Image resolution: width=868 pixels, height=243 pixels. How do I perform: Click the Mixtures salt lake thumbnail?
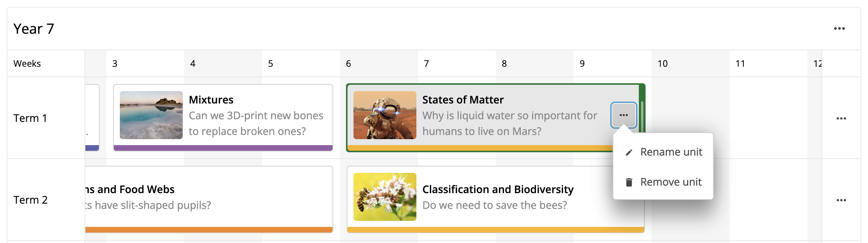point(151,115)
